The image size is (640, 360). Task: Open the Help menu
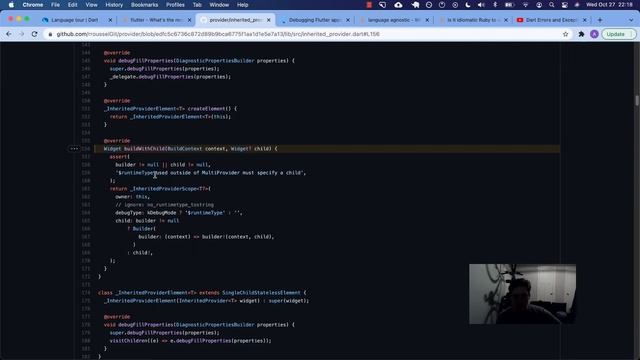pos(242,5)
